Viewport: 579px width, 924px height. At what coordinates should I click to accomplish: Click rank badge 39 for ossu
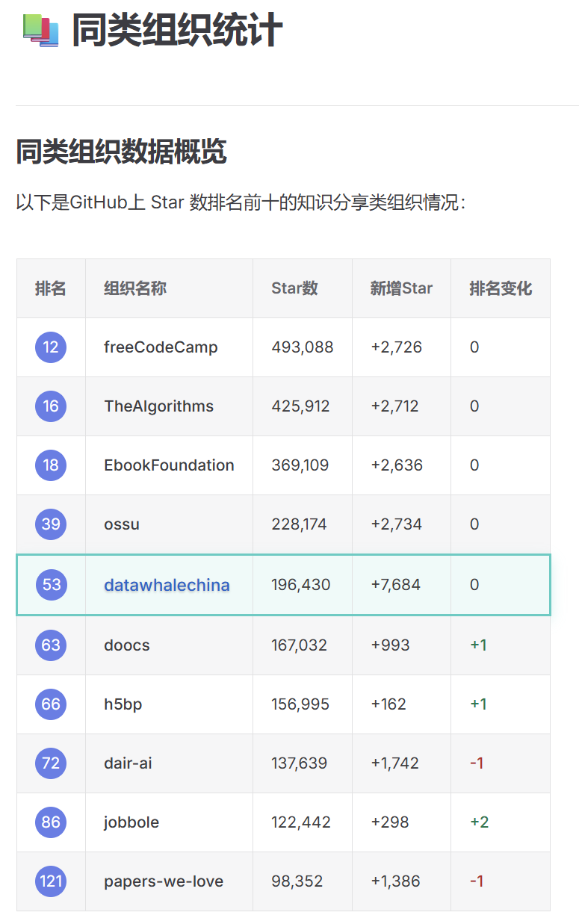coord(51,524)
